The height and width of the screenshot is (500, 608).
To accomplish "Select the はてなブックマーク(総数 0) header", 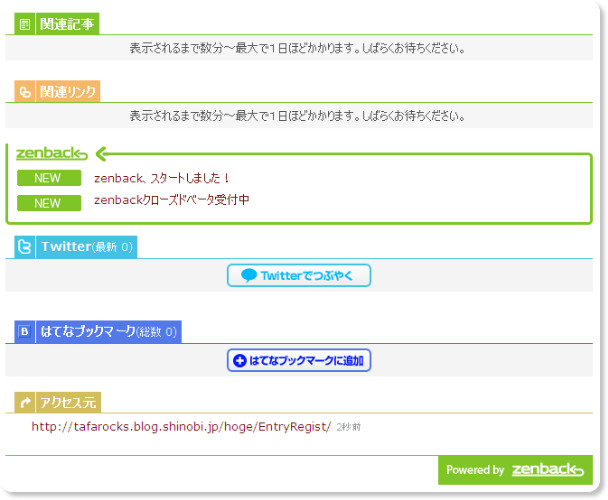I will pos(98,332).
